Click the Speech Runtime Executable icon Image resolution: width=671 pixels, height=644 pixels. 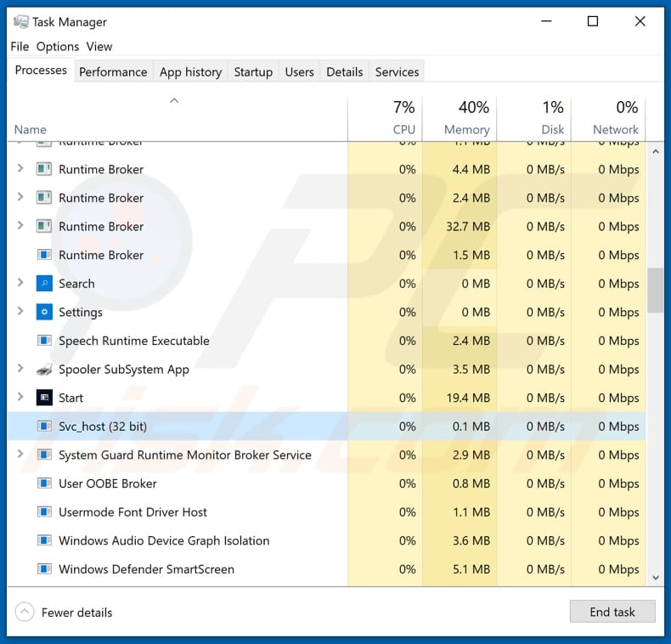coord(44,341)
